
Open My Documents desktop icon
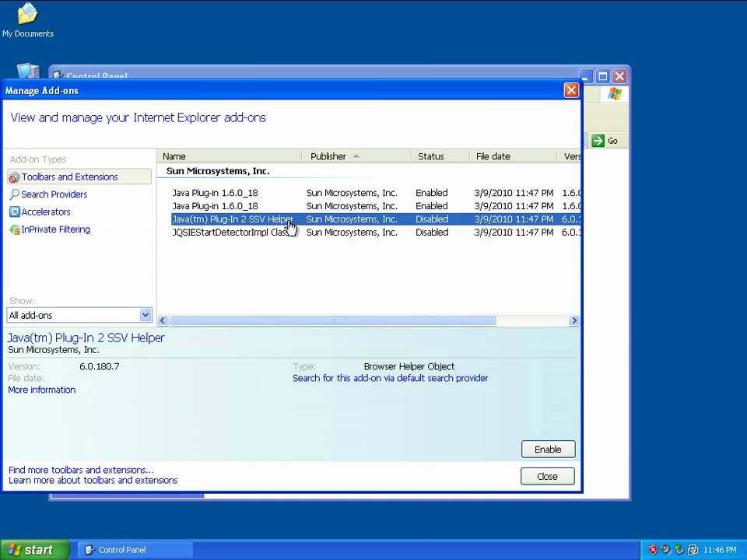[x=28, y=20]
